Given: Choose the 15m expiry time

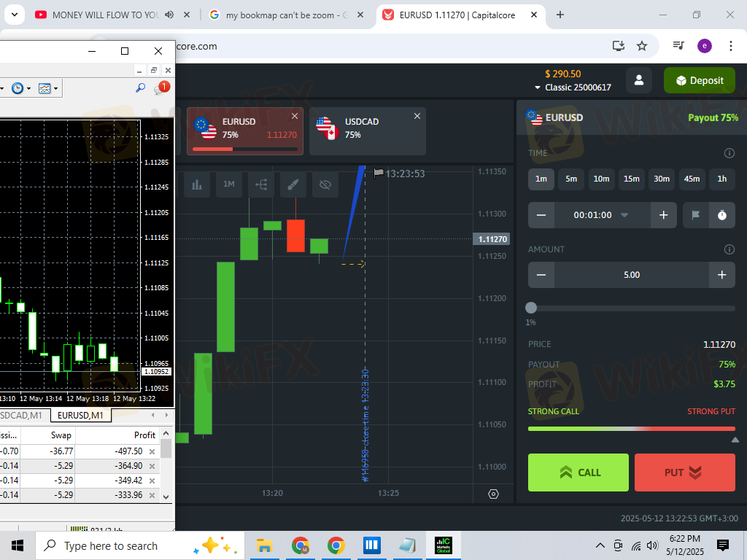Looking at the screenshot, I should [632, 179].
